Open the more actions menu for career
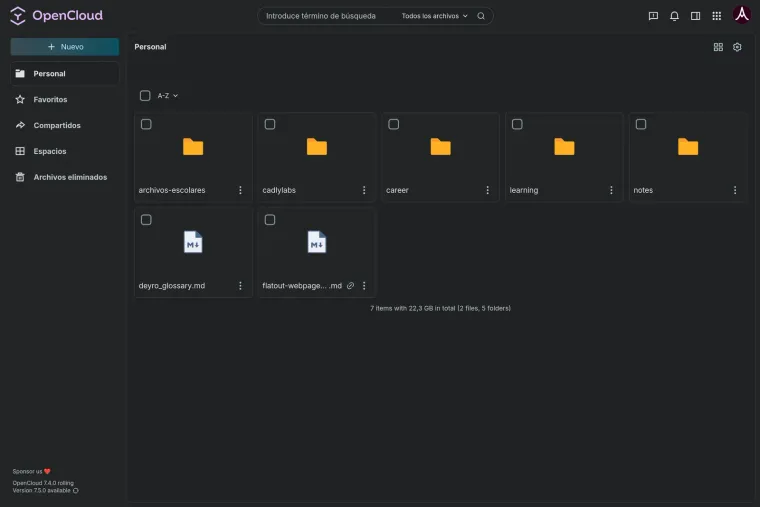Viewport: 760px width, 507px height. 488,190
